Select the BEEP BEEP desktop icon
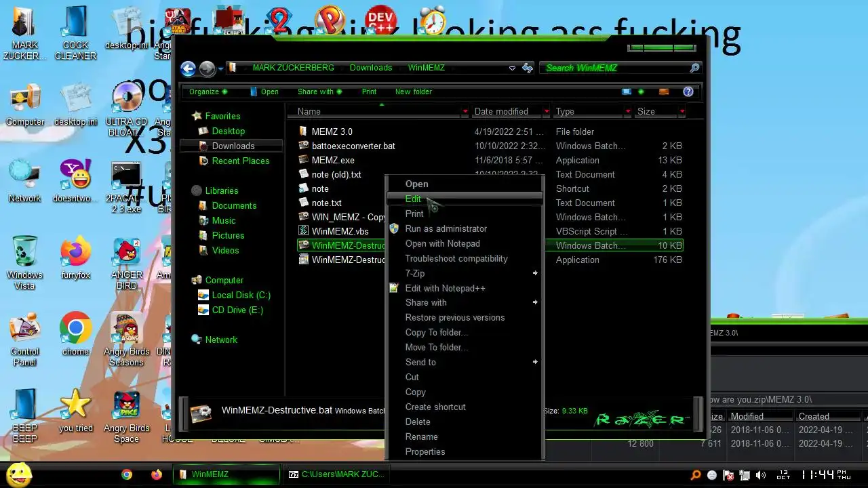This screenshot has width=868, height=488. [25, 416]
